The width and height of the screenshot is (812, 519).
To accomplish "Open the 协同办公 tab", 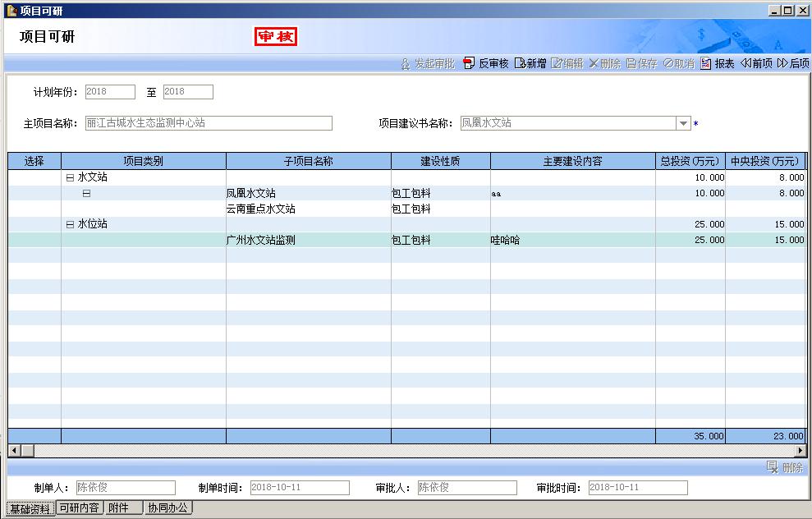I will 168,508.
